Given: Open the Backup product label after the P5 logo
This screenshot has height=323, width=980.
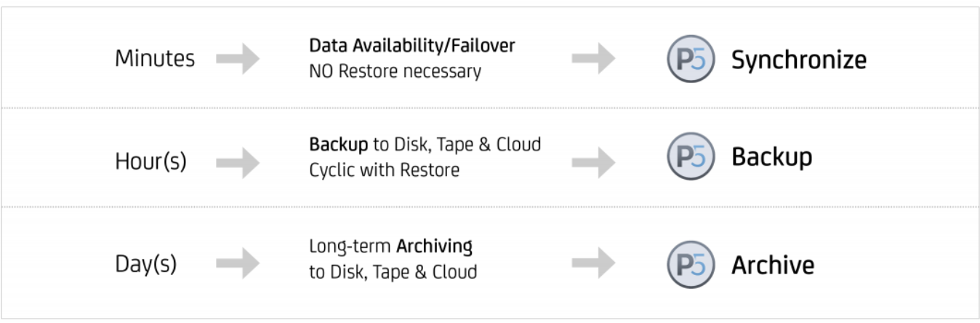Looking at the screenshot, I should [771, 157].
